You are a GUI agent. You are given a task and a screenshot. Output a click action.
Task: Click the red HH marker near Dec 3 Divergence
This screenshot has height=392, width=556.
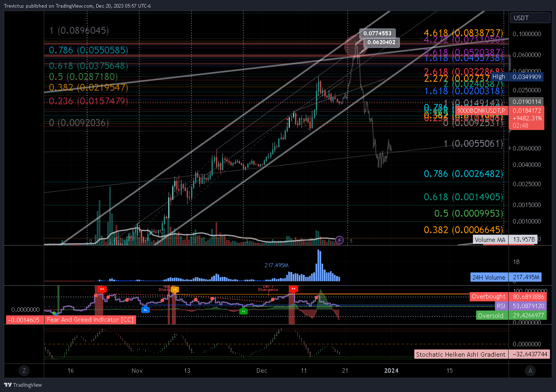(293, 288)
